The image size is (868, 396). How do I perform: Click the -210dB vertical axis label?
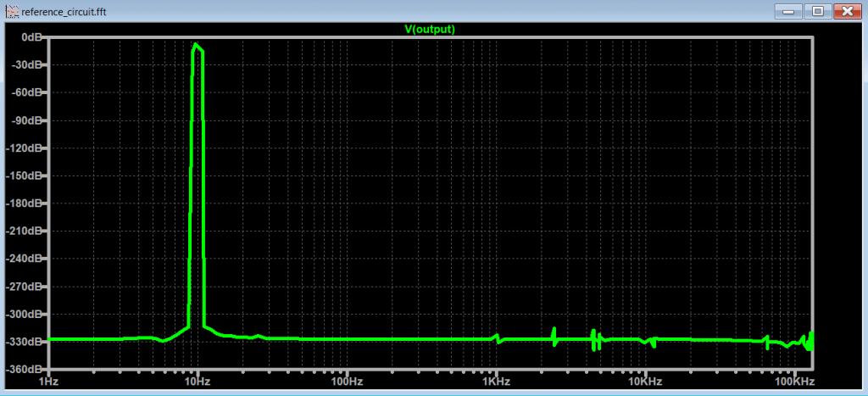point(25,231)
